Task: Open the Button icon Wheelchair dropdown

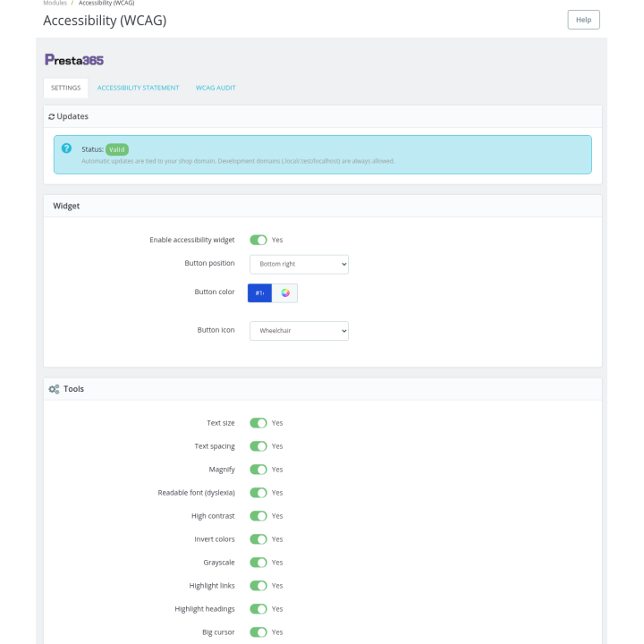Action: 299,331
